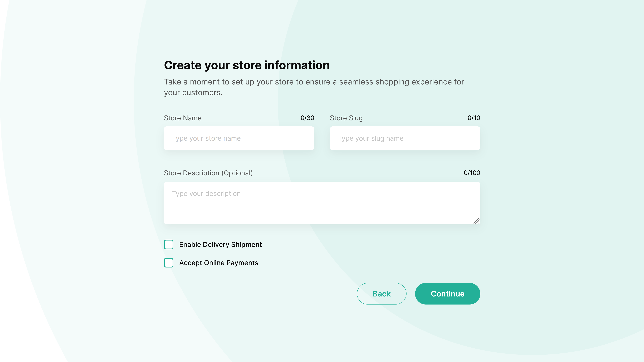
Task: Go back with the Back button
Action: click(382, 294)
